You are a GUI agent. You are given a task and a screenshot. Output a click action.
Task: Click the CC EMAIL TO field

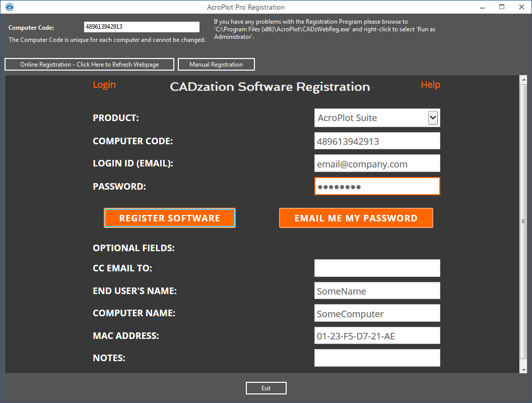tap(377, 268)
